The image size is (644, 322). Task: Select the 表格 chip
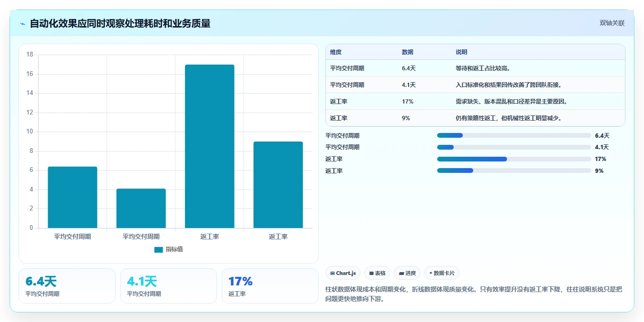377,273
